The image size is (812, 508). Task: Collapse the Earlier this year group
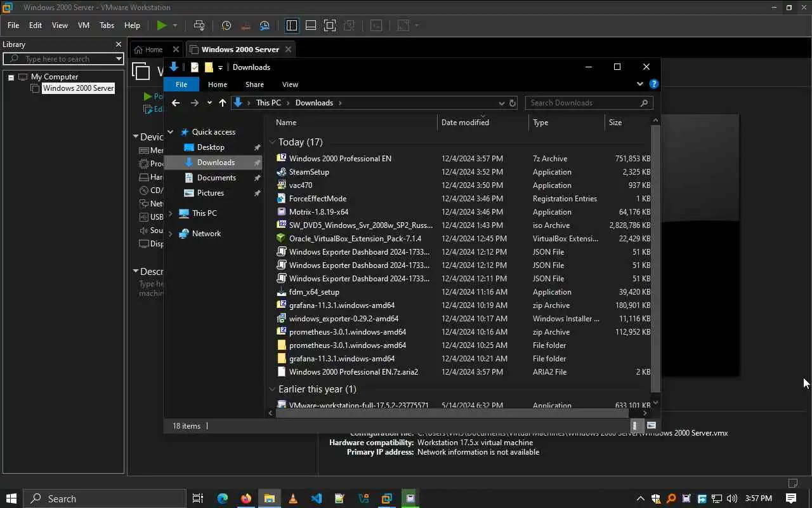point(272,389)
